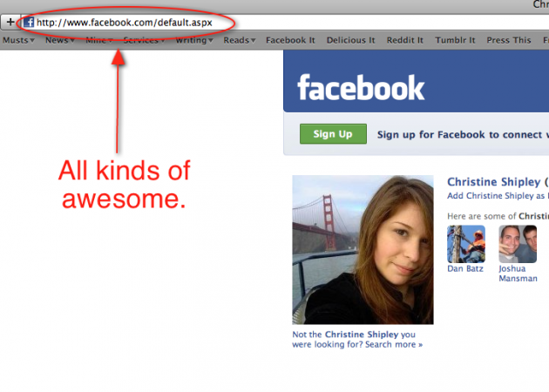This screenshot has height=392, width=549.
Task: Click the Dan Batz name link
Action: pos(465,268)
